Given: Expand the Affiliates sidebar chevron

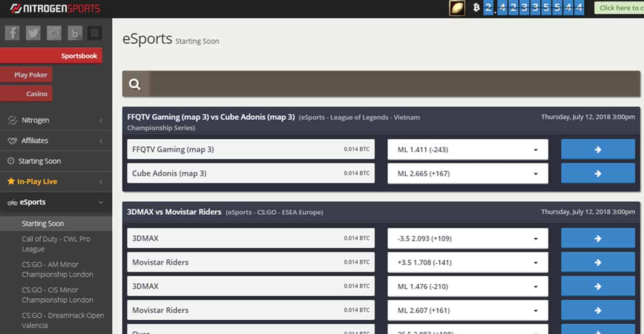Looking at the screenshot, I should [101, 141].
